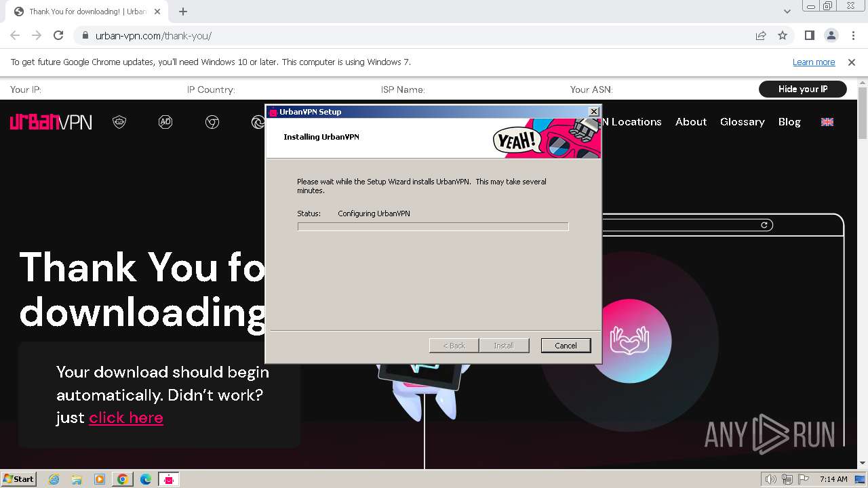This screenshot has width=868, height=488.
Task: Click the Your ASN label
Action: pyautogui.click(x=591, y=89)
